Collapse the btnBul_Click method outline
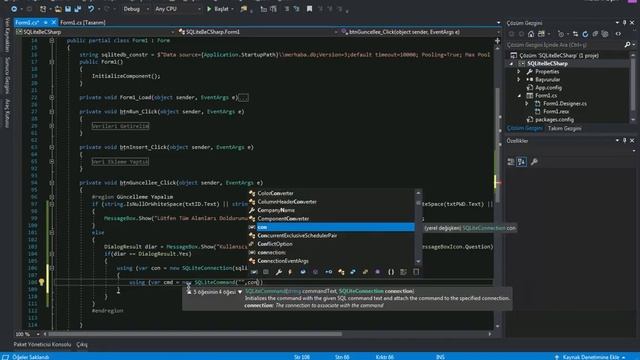640x360 pixels. (52, 111)
